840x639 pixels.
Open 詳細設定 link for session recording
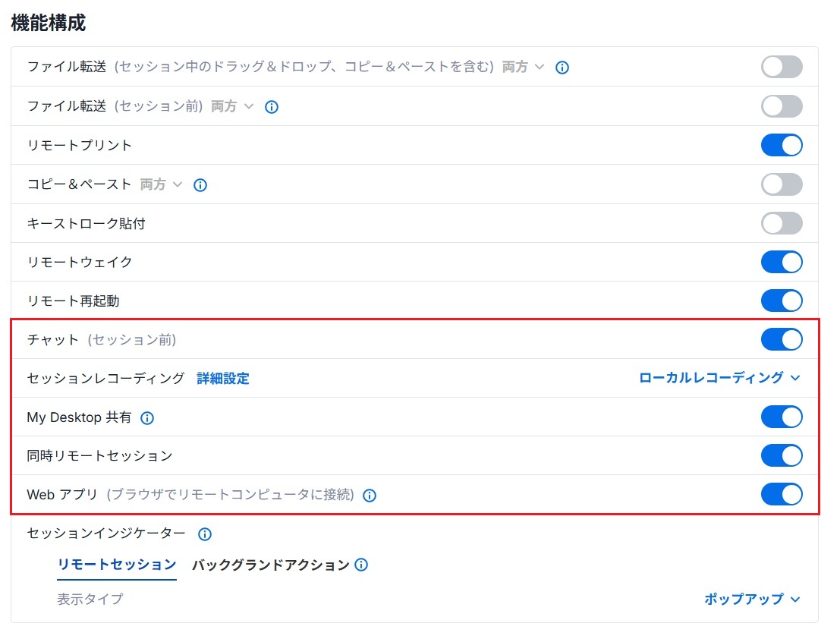[x=223, y=379]
